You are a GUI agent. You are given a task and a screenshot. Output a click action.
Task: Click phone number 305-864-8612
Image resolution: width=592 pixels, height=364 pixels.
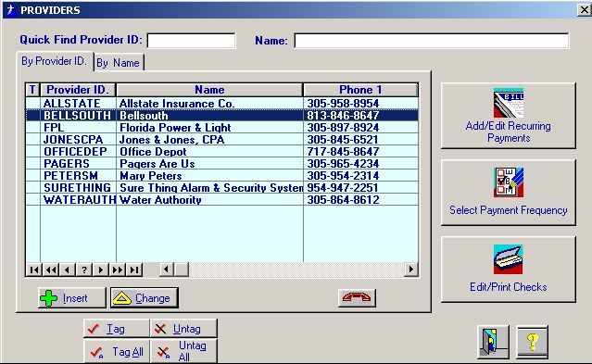343,200
